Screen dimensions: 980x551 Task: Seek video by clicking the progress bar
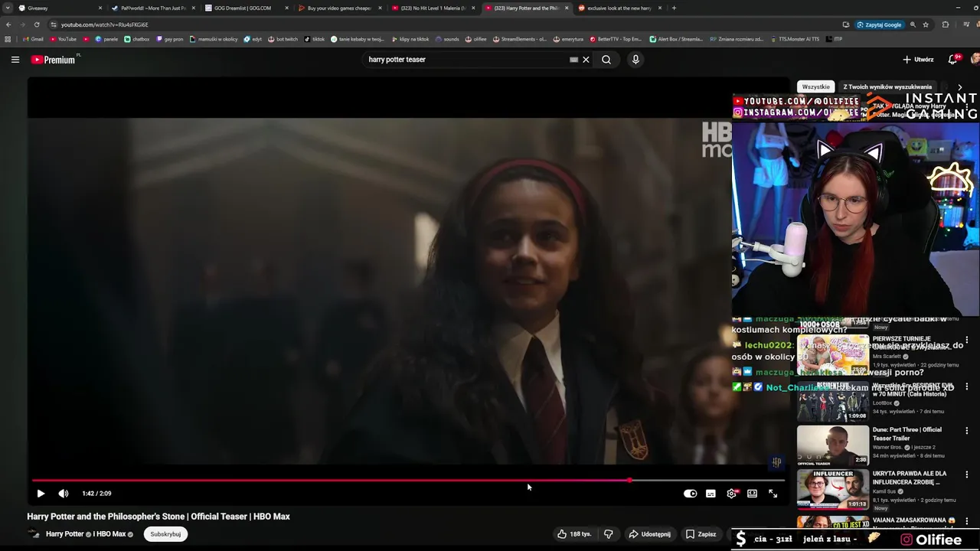[407, 481]
